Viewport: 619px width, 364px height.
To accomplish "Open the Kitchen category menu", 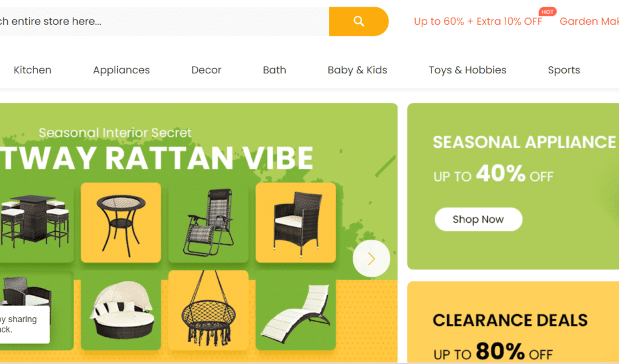I will click(x=32, y=70).
